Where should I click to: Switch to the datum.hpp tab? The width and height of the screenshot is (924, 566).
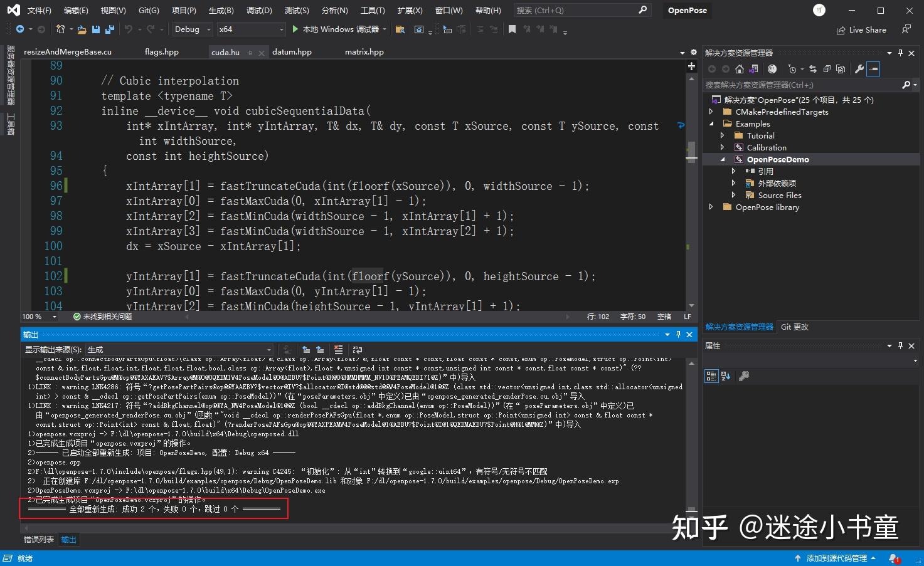click(292, 51)
